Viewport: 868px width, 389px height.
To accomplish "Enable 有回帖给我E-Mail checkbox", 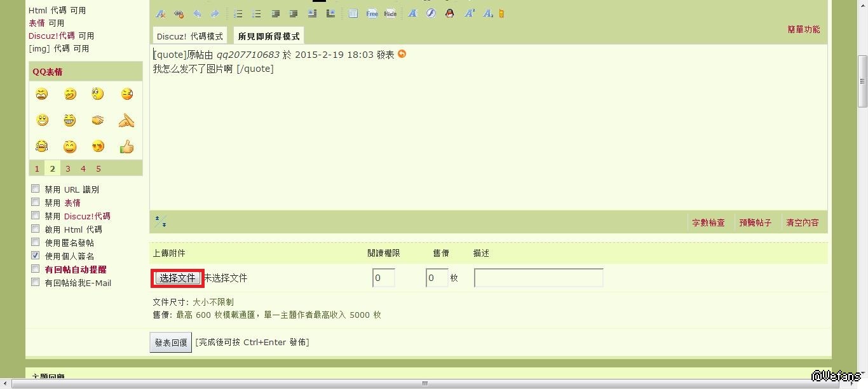I will pyautogui.click(x=36, y=282).
